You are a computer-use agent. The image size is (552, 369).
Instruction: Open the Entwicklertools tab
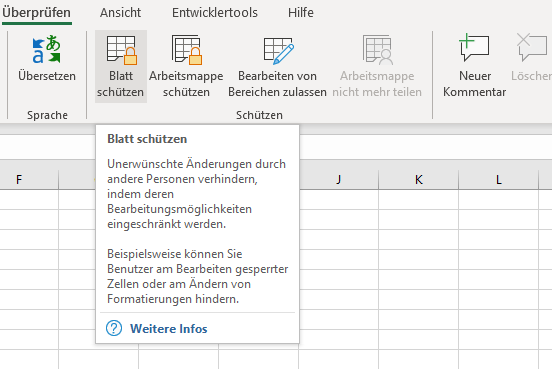[x=215, y=13]
